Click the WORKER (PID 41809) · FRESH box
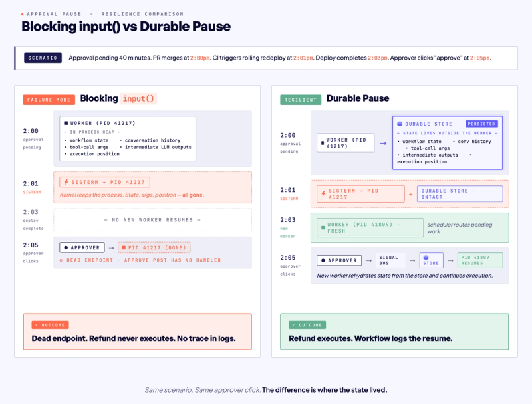 click(x=370, y=228)
